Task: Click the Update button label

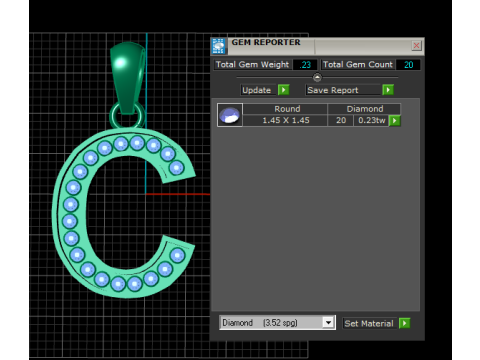Action: tap(259, 90)
